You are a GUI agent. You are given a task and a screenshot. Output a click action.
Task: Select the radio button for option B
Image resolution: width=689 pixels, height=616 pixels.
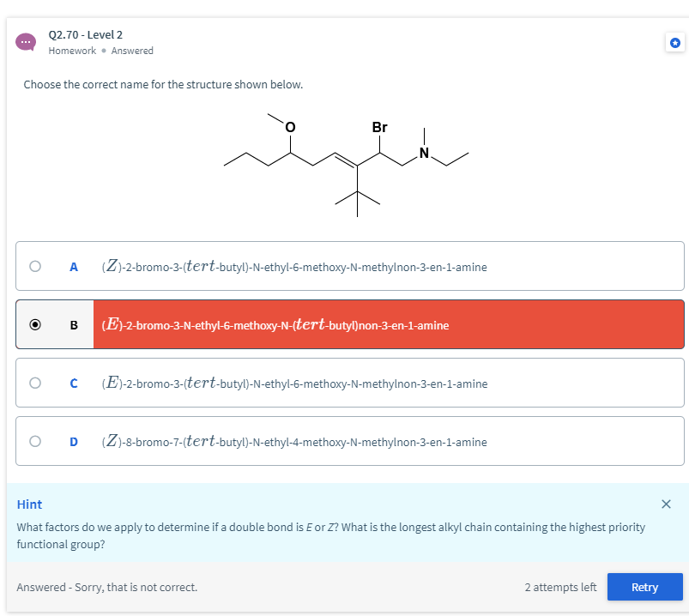(x=35, y=324)
